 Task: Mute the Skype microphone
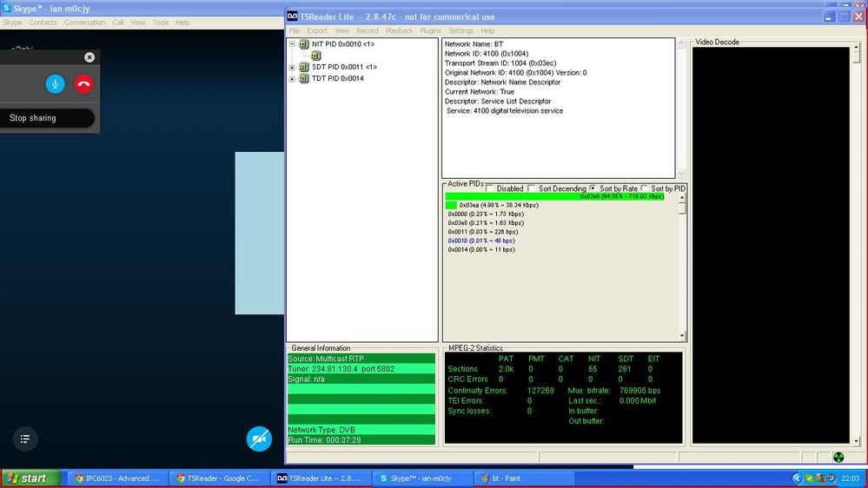click(x=55, y=84)
